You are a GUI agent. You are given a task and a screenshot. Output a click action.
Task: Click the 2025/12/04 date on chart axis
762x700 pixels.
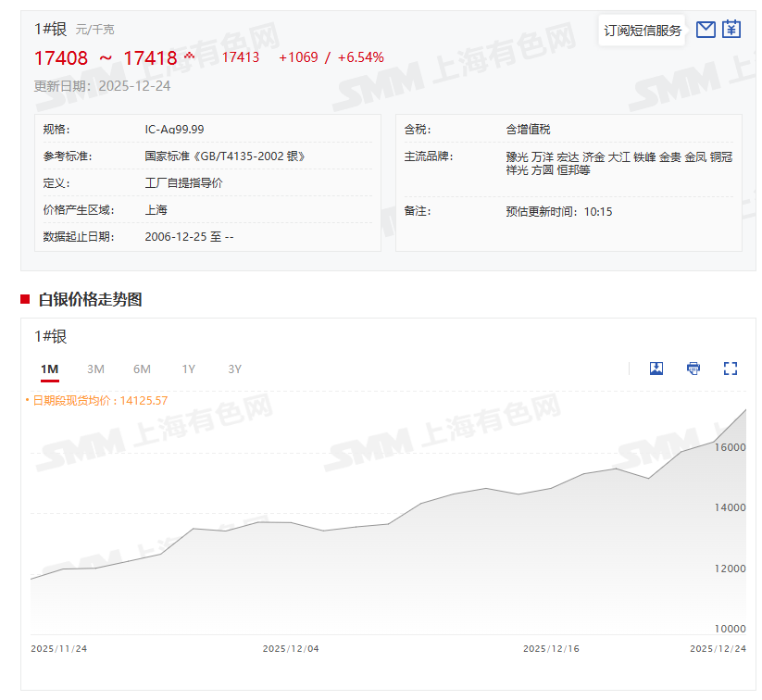coord(291,648)
